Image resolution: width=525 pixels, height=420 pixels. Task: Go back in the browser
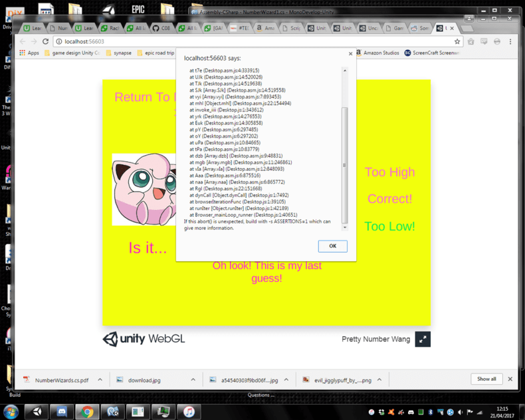[x=23, y=41]
